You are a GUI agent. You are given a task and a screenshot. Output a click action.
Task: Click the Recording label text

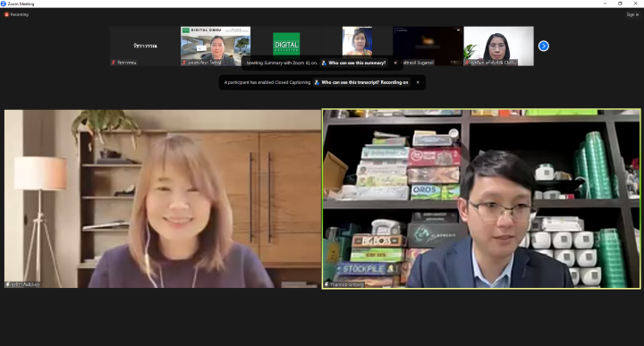click(x=20, y=14)
